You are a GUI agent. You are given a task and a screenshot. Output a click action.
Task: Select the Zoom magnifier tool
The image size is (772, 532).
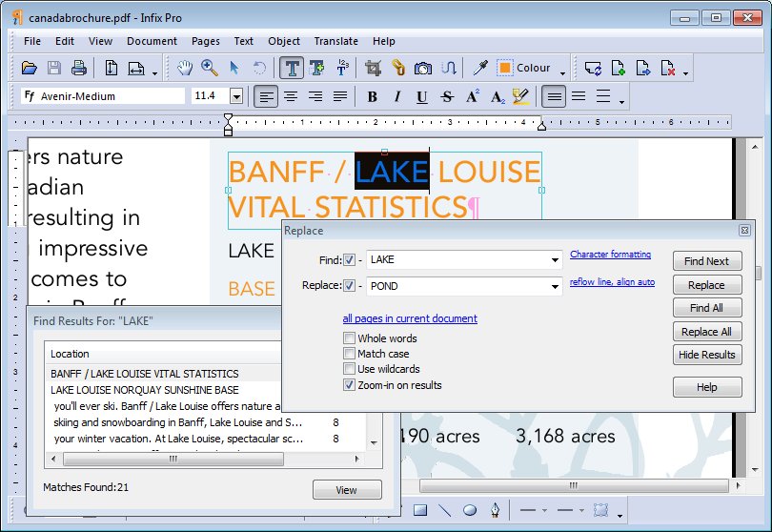(210, 68)
